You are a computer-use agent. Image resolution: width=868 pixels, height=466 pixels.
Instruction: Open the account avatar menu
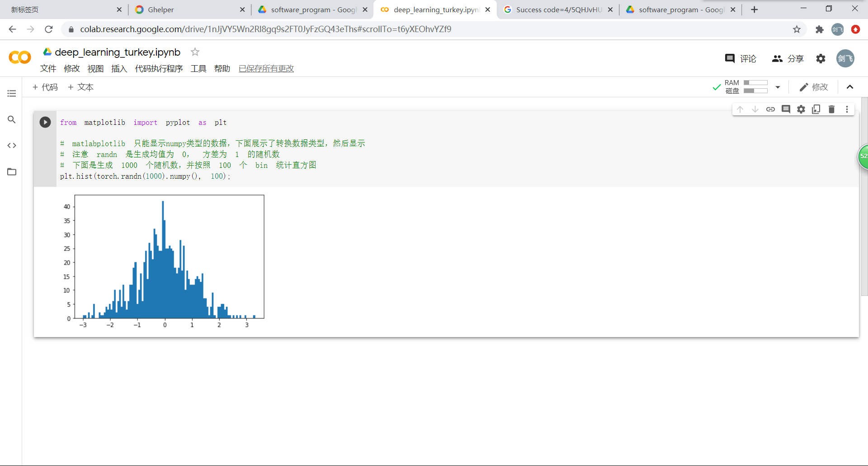[845, 58]
